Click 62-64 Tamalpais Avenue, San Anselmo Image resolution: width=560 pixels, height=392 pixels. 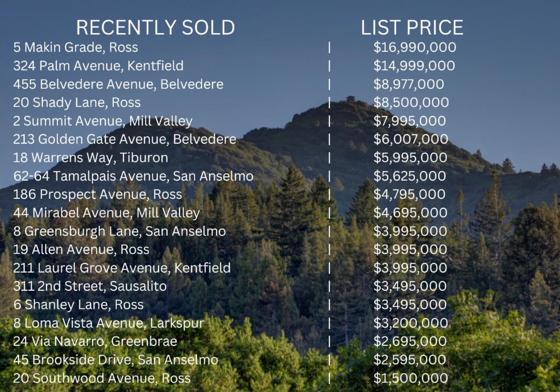tap(133, 176)
